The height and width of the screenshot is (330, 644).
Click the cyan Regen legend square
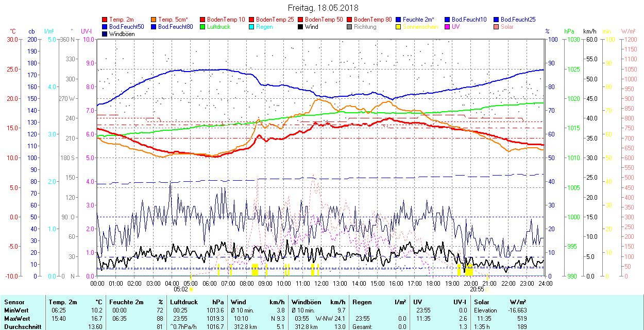(251, 27)
